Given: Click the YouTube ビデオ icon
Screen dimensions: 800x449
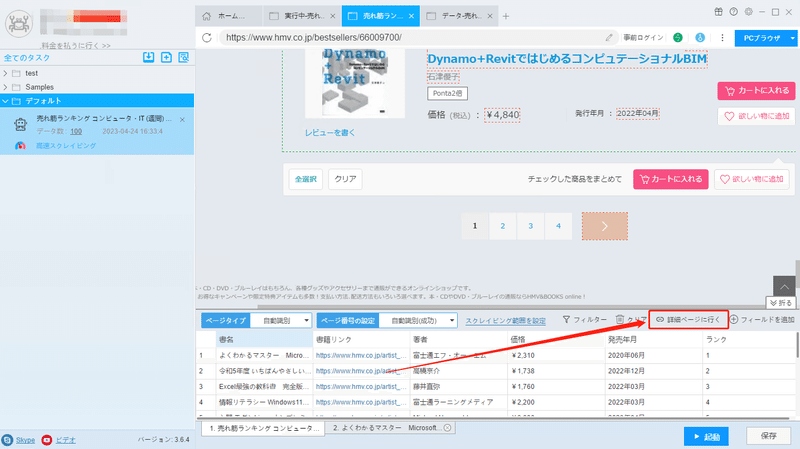Looking at the screenshot, I should (x=46, y=440).
